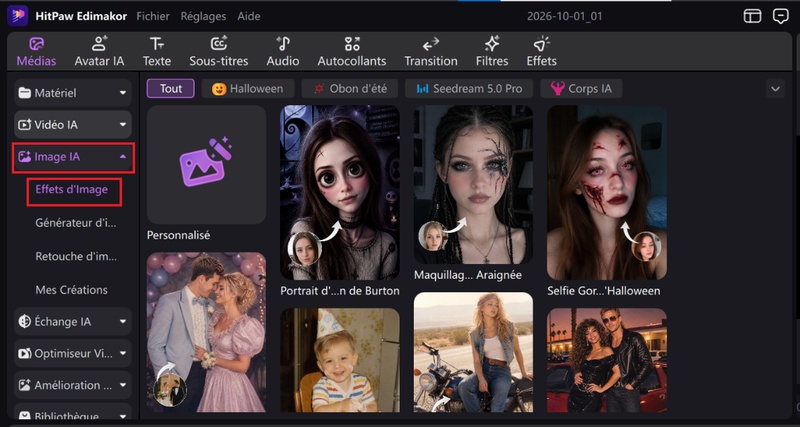This screenshot has height=427, width=800.
Task: Click the project name 2026-10-01_01
Action: click(x=564, y=16)
